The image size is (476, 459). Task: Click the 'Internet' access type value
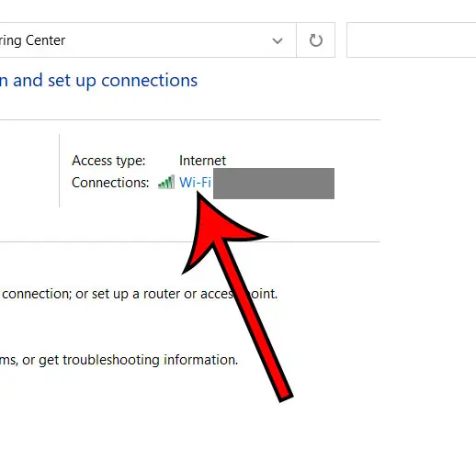point(202,161)
